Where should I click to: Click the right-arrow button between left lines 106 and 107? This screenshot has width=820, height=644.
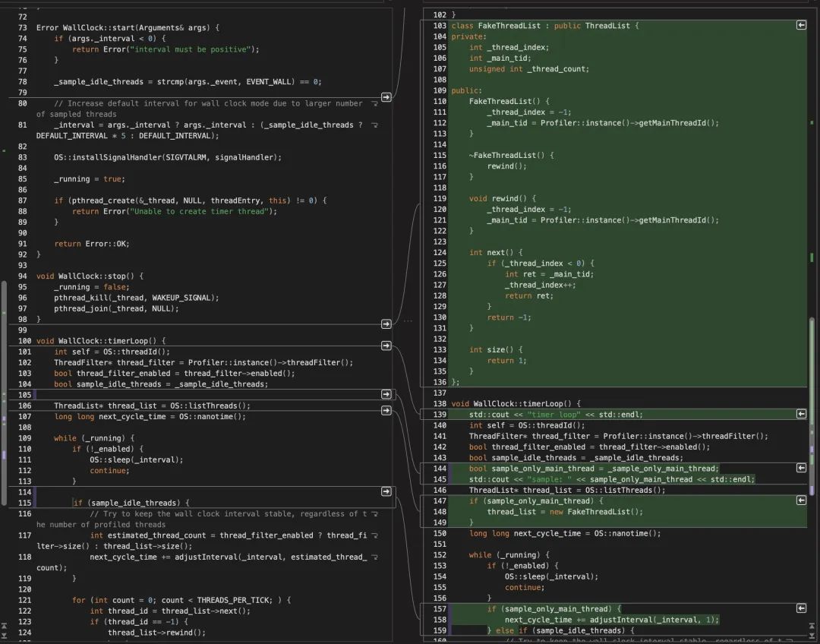[386, 411]
